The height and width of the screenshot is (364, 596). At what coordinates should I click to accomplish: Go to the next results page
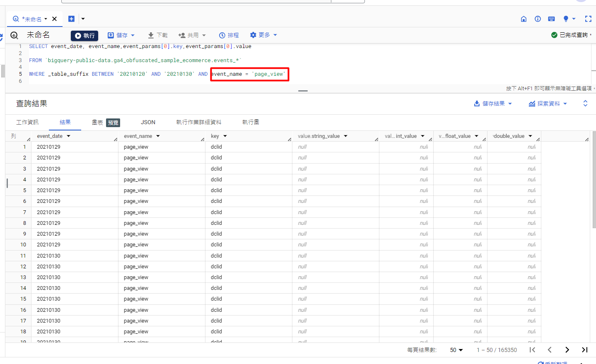567,350
